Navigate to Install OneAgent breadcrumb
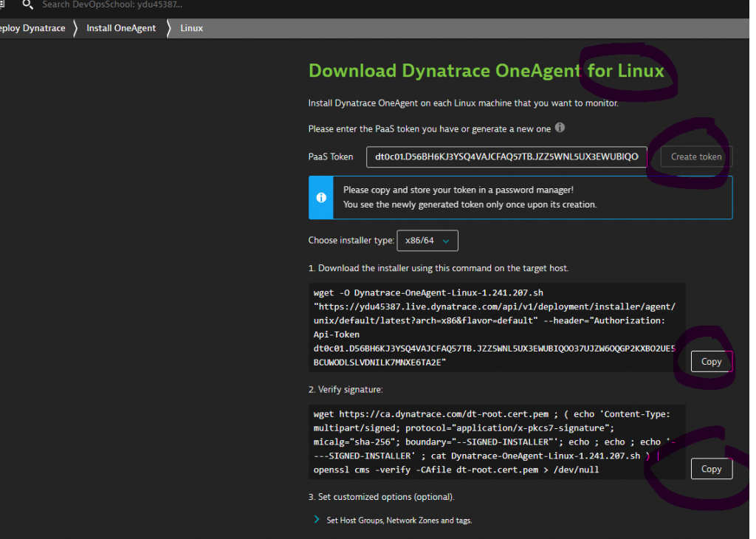756x539 pixels. 121,28
